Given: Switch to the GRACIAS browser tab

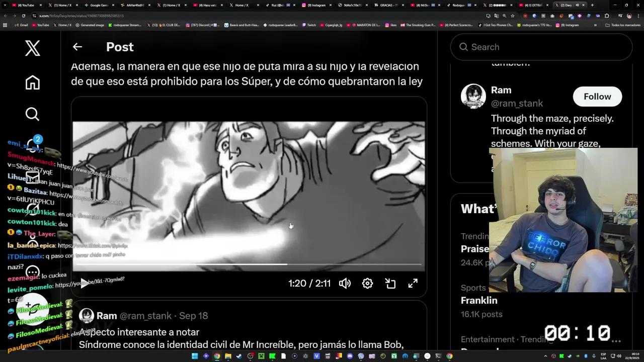Looking at the screenshot, I should (x=390, y=5).
